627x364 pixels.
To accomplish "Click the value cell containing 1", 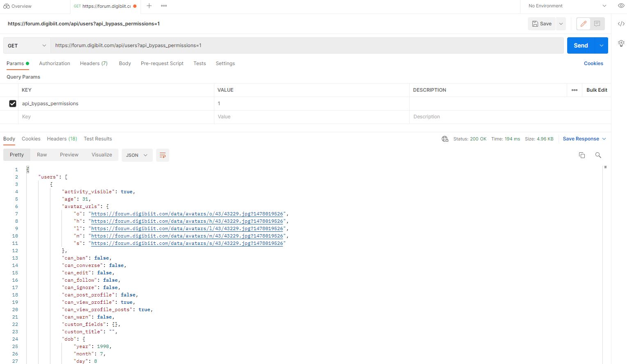I will [311, 104].
